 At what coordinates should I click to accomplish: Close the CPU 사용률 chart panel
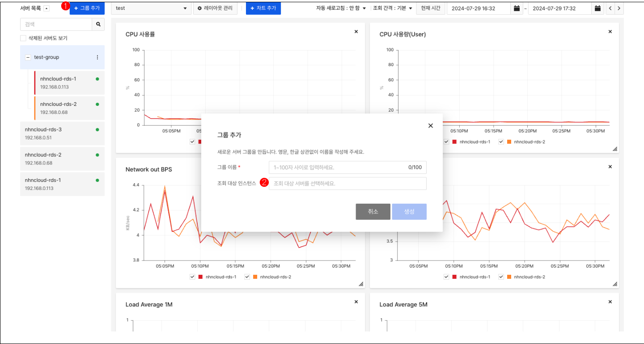(x=356, y=31)
